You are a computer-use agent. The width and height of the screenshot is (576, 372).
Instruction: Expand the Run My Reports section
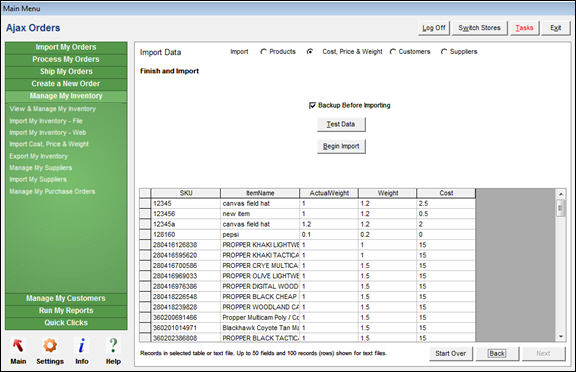pos(66,311)
